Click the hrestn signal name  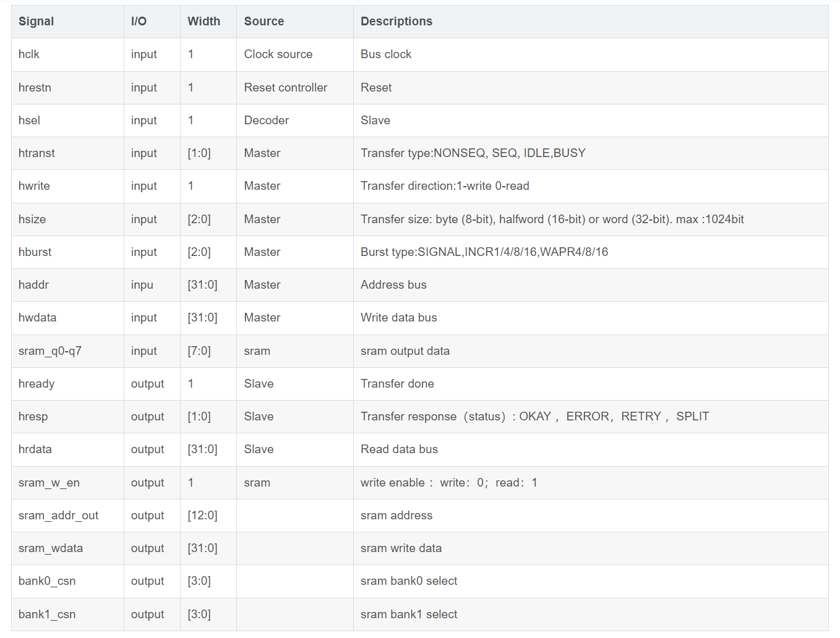35,88
